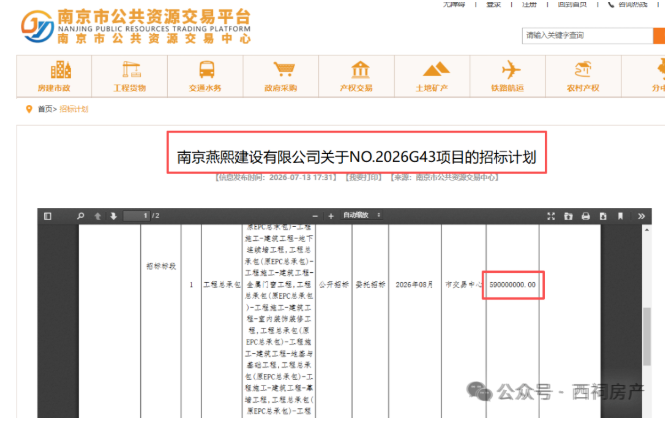Click the 首页 breadcrumb link
665x424 pixels.
45,109
